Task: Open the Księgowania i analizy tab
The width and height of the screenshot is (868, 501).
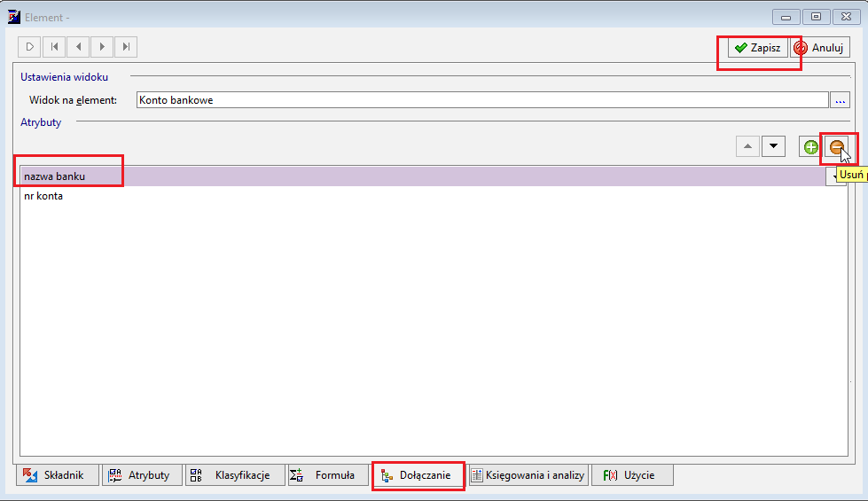Action: (528, 475)
